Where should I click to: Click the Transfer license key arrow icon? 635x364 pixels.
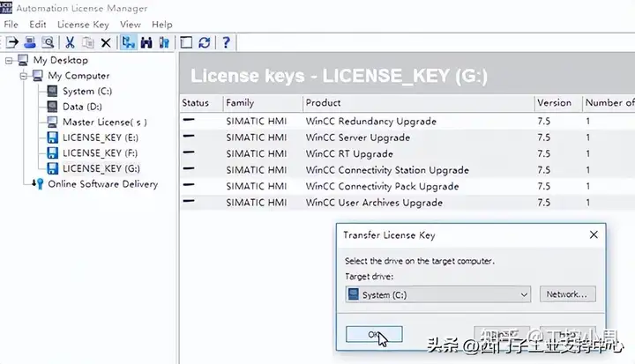(12, 42)
